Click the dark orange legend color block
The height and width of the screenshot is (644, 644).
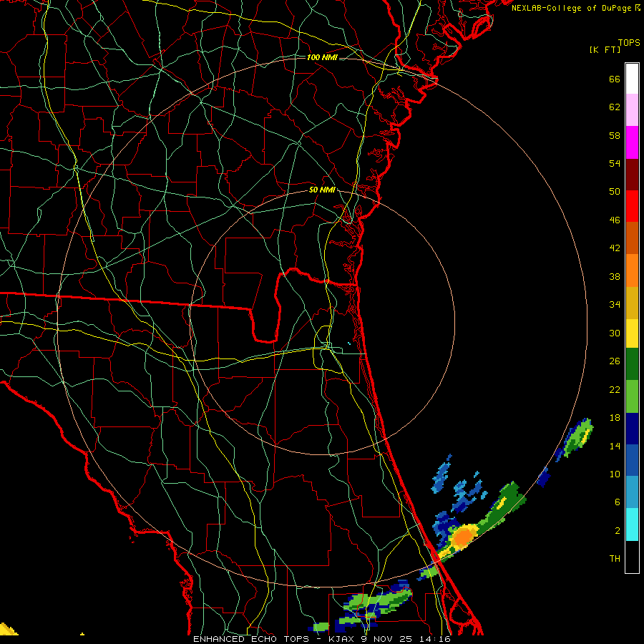tap(632, 238)
